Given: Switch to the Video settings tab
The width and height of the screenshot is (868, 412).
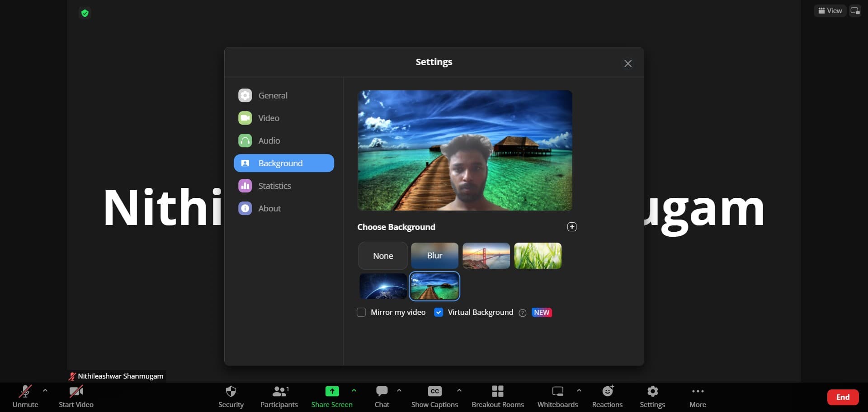Looking at the screenshot, I should 269,118.
